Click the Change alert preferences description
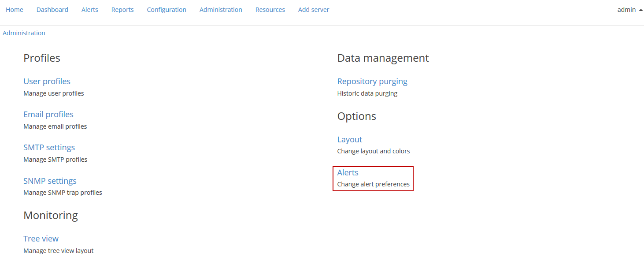 tap(374, 184)
